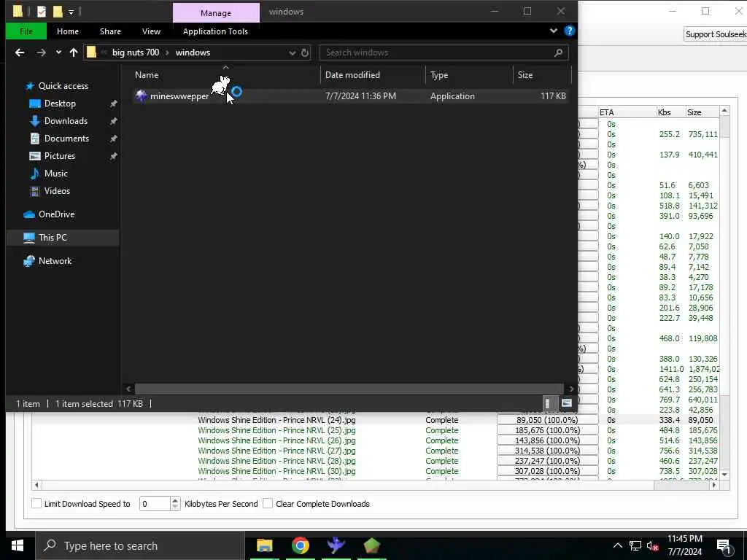This screenshot has height=560, width=747.
Task: Increase download speed limit spinner
Action: [x=175, y=500]
